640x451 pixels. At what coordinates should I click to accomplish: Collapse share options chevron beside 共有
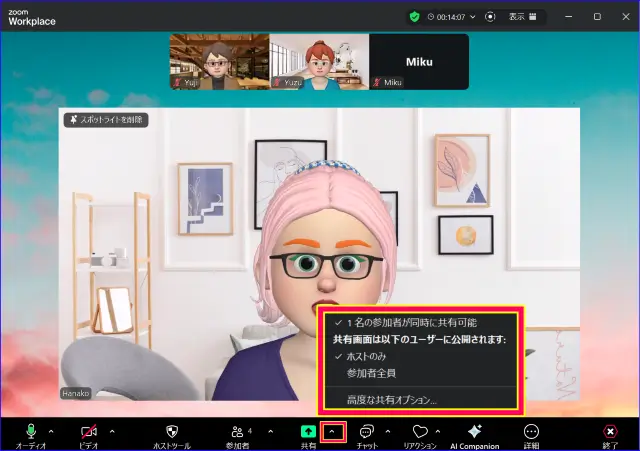[x=333, y=432]
